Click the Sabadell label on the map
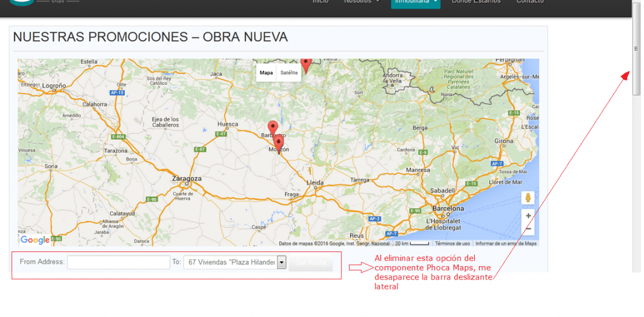Viewport: 644px width, 317px height. pos(443,191)
